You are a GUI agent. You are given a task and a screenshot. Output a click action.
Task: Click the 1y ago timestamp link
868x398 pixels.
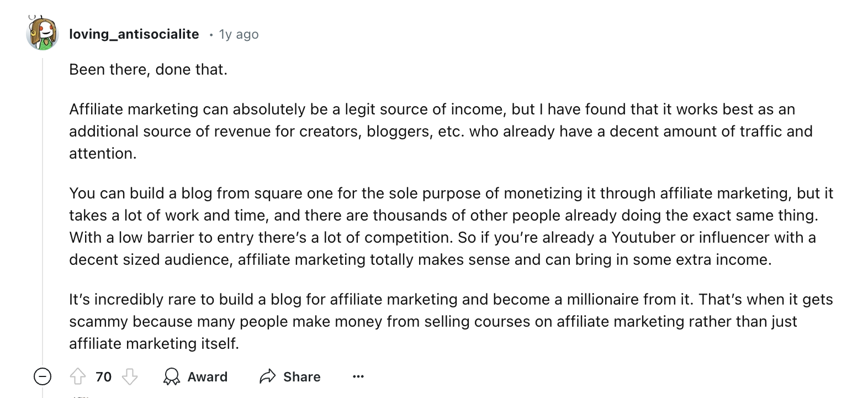(x=238, y=34)
